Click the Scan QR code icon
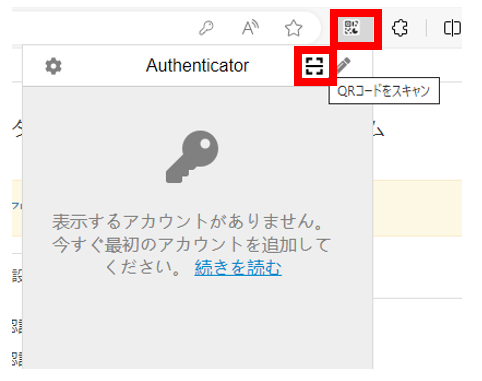482x381 pixels. coord(314,66)
